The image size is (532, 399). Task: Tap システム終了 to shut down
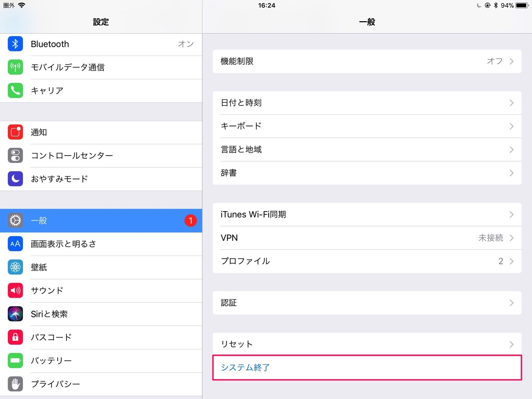367,368
